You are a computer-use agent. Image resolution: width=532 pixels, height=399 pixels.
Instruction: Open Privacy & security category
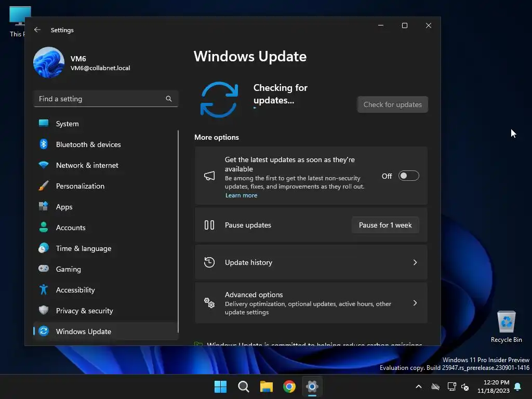coord(105,310)
